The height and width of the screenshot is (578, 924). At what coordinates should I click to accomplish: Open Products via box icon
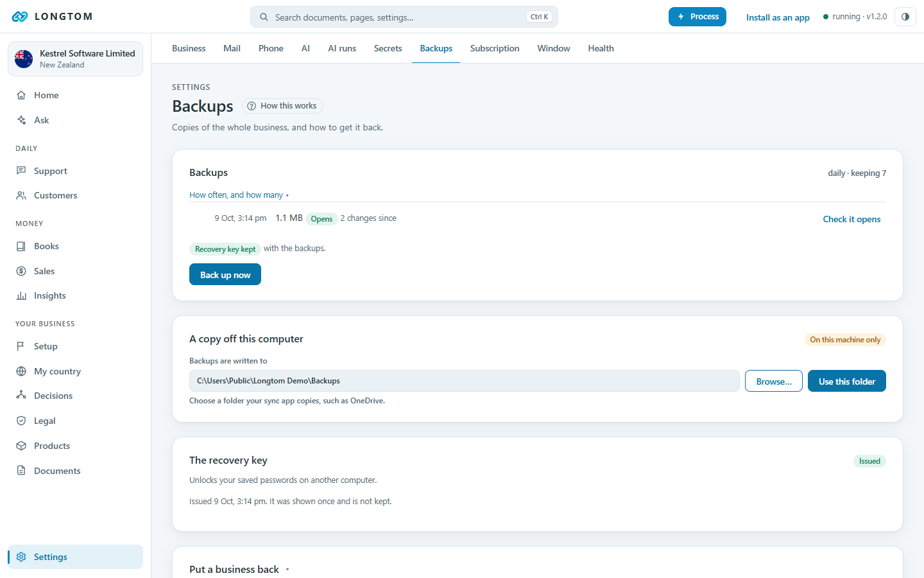(21, 446)
